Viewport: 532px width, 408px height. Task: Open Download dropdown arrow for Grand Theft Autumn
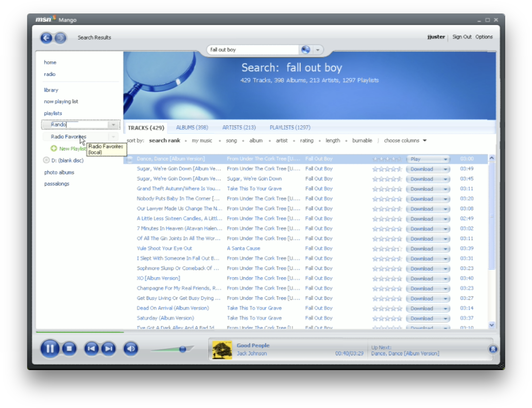click(x=446, y=189)
